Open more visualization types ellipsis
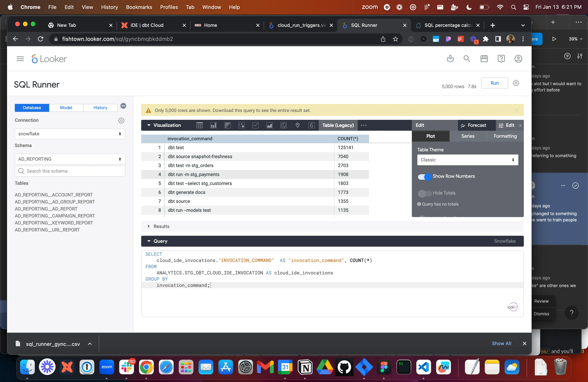Screen dimensions: 588x382 (363, 125)
